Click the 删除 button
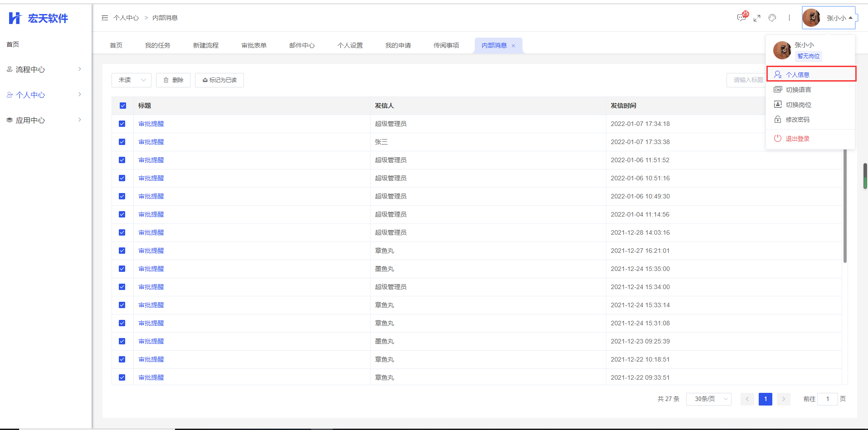 173,80
